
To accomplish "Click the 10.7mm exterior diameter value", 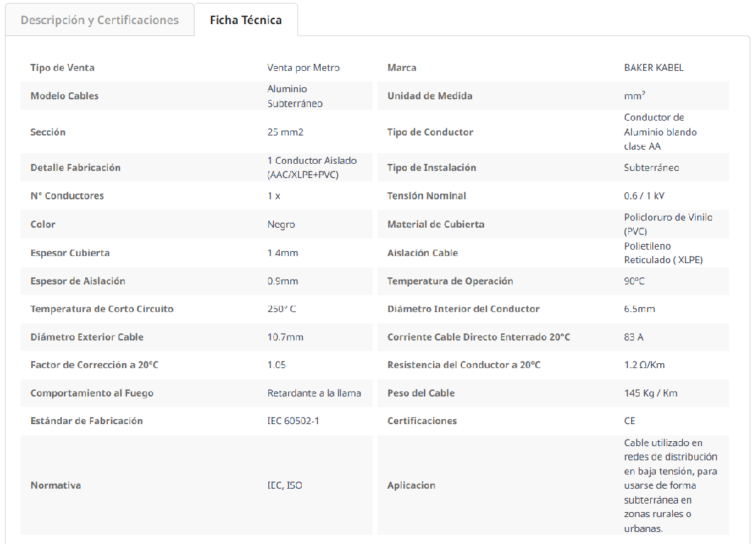I will tap(285, 338).
